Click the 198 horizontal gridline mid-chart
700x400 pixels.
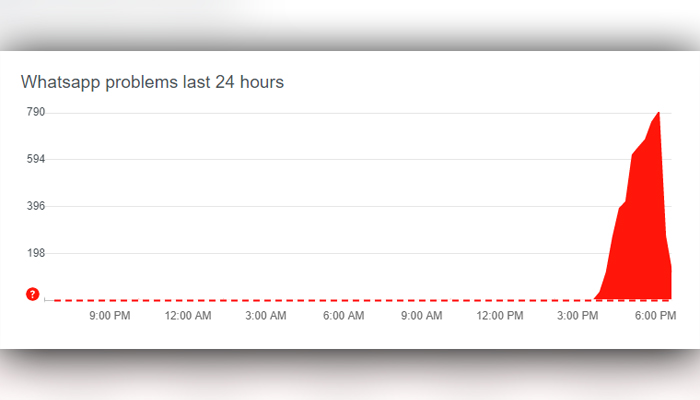pos(357,254)
